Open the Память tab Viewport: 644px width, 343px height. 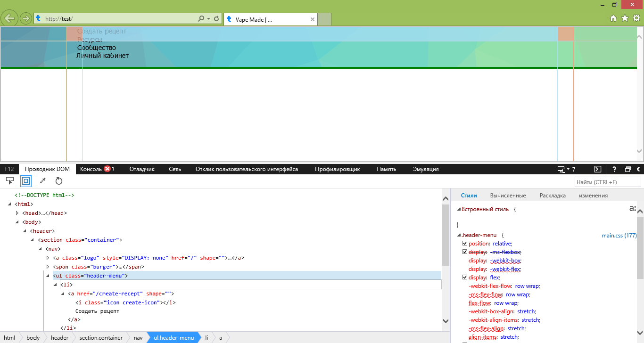point(386,169)
